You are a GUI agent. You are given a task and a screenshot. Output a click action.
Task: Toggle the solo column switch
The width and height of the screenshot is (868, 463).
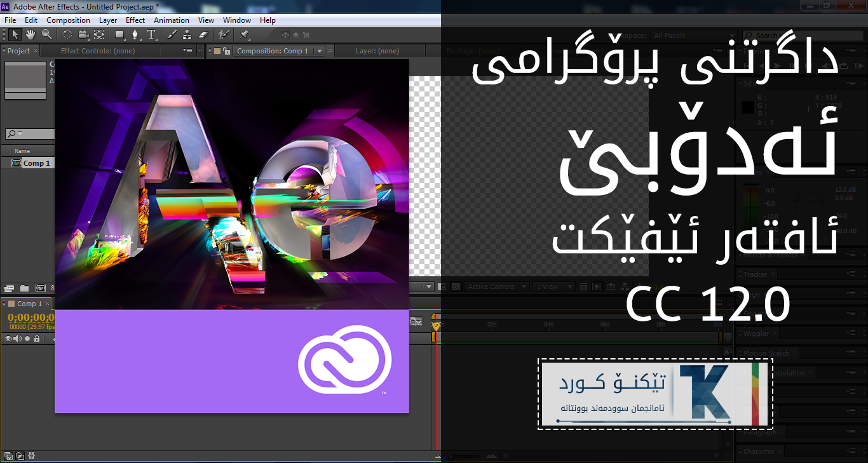pyautogui.click(x=27, y=339)
